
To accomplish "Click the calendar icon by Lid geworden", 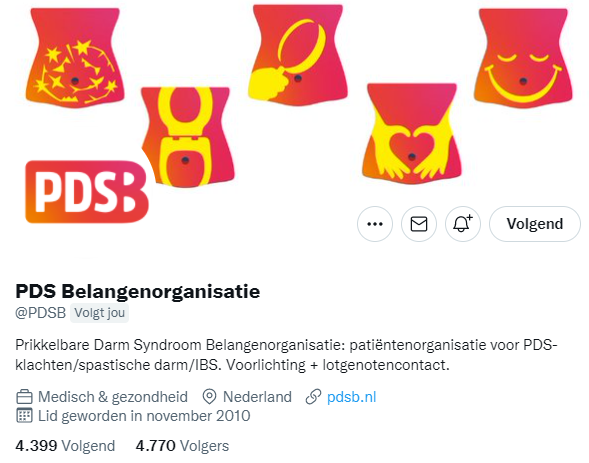I will pos(24,416).
